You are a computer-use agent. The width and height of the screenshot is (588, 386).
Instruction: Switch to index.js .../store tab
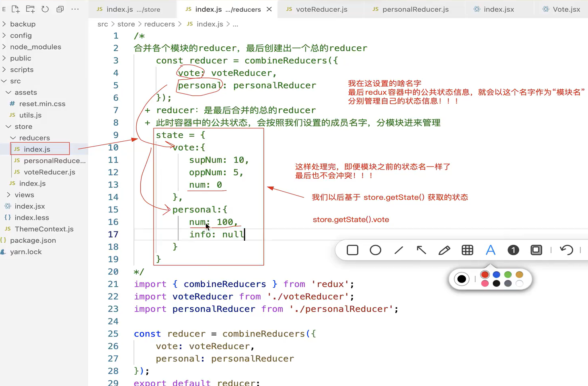tap(132, 9)
